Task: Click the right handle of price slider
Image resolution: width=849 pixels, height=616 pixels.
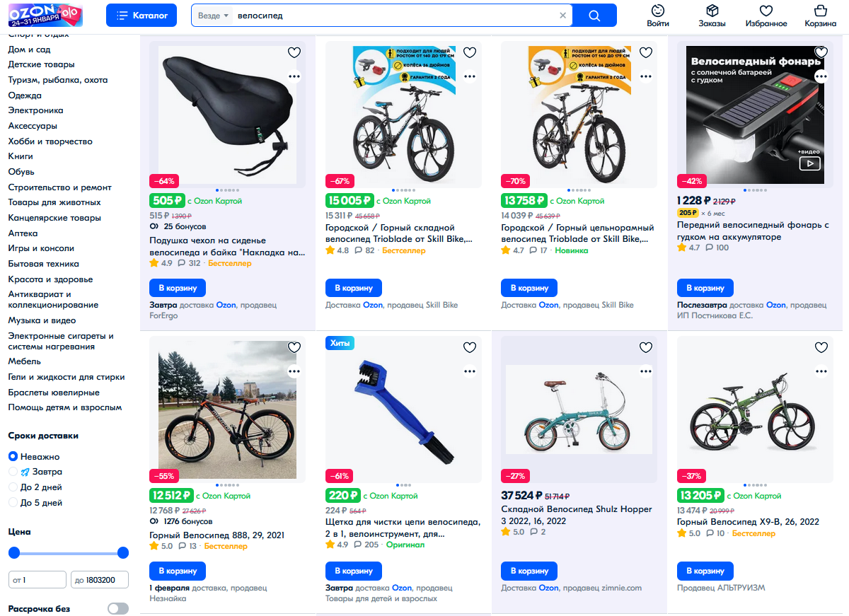Action: (x=123, y=552)
